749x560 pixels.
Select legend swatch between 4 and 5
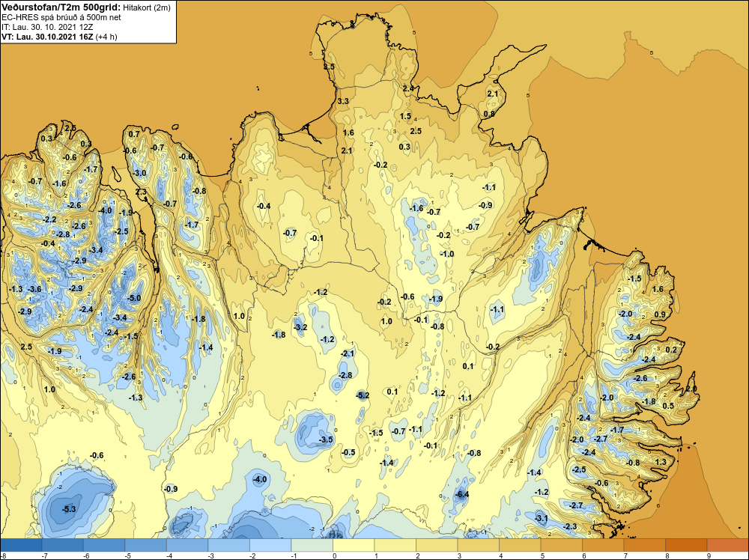(520, 544)
